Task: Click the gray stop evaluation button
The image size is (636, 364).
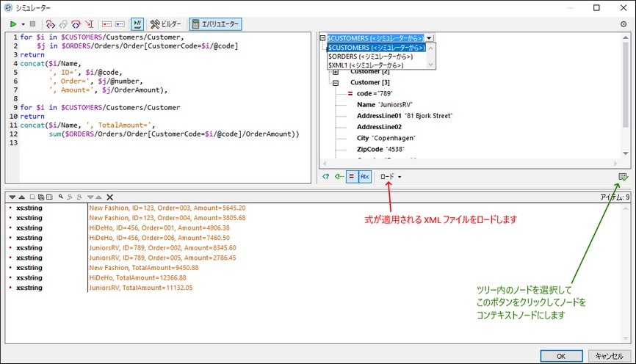Action: click(33, 24)
